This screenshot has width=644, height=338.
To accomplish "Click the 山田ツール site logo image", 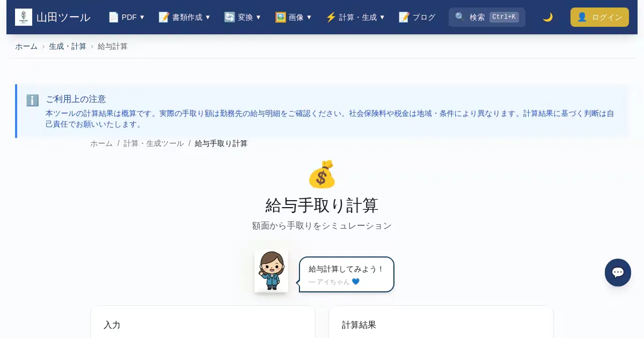I will click(24, 17).
